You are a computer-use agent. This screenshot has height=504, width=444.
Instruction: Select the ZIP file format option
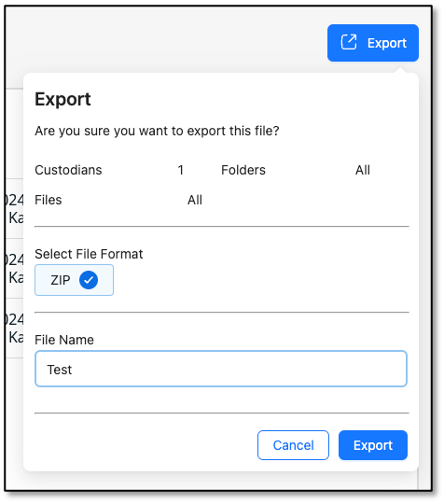coord(74,280)
